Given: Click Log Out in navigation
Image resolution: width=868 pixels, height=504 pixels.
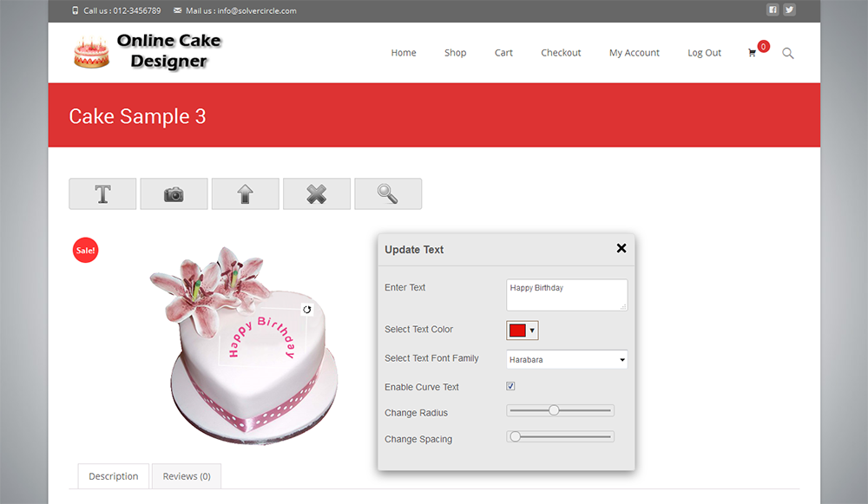Looking at the screenshot, I should pos(704,53).
